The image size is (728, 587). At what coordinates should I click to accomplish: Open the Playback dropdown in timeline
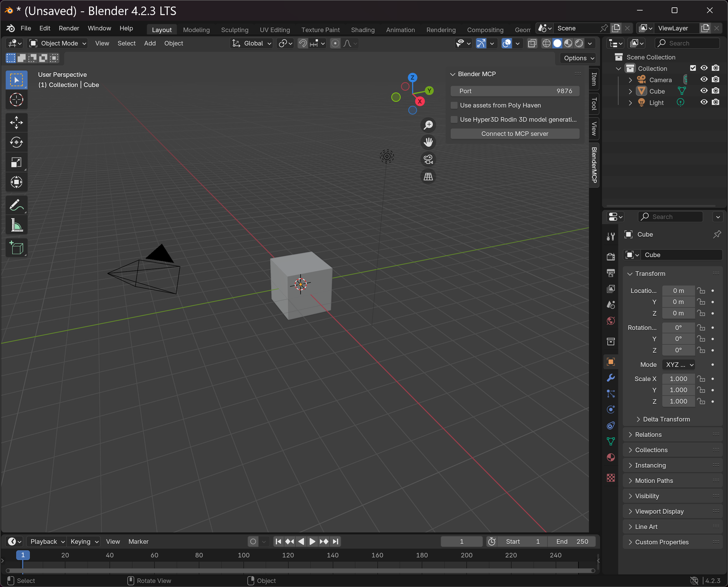point(47,541)
